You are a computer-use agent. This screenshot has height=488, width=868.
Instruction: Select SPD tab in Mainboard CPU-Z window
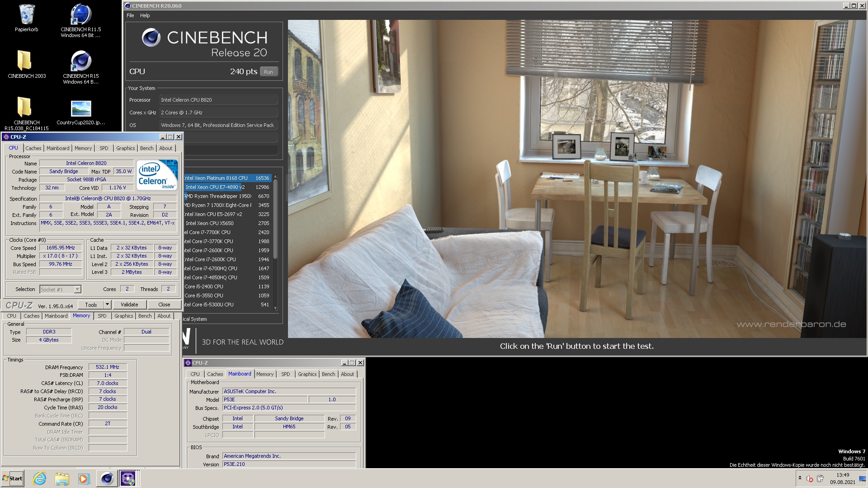click(x=285, y=374)
